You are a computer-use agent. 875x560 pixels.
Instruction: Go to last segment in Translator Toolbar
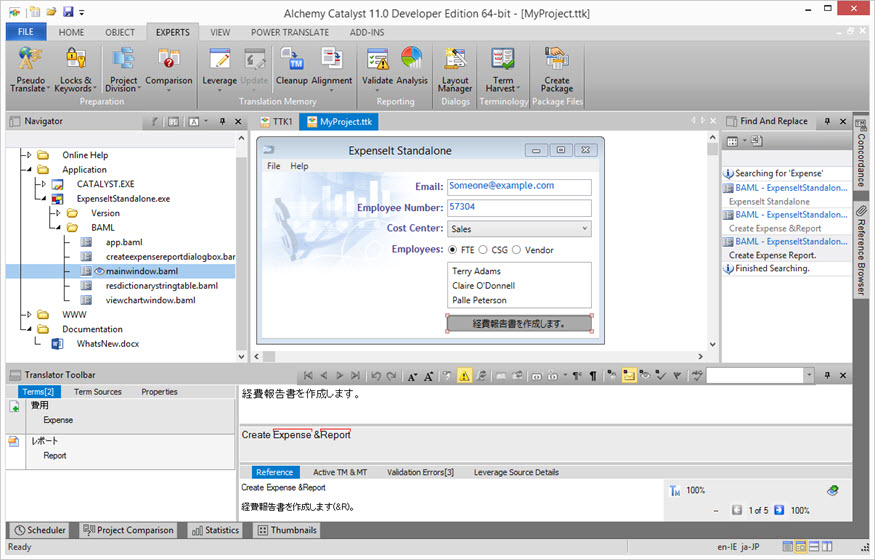click(x=355, y=376)
